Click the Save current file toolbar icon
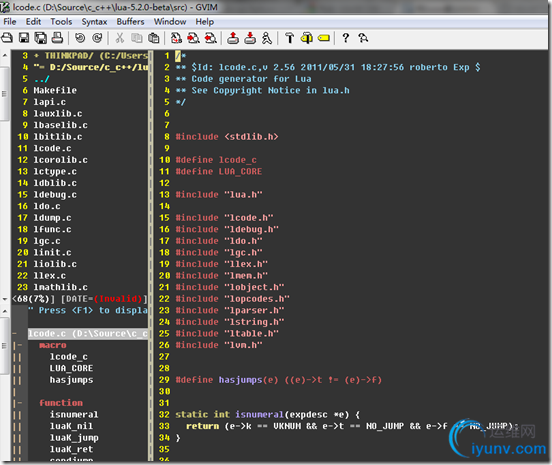Viewport: 552px width, 465px height. [24, 38]
